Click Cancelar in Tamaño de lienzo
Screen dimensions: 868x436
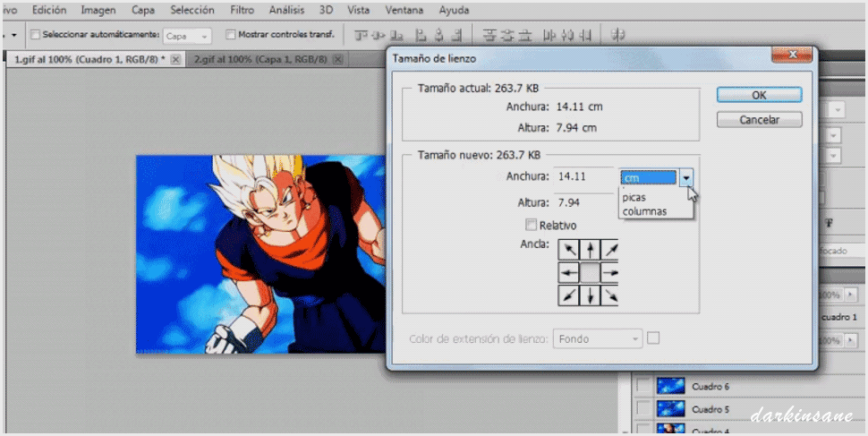tap(759, 120)
